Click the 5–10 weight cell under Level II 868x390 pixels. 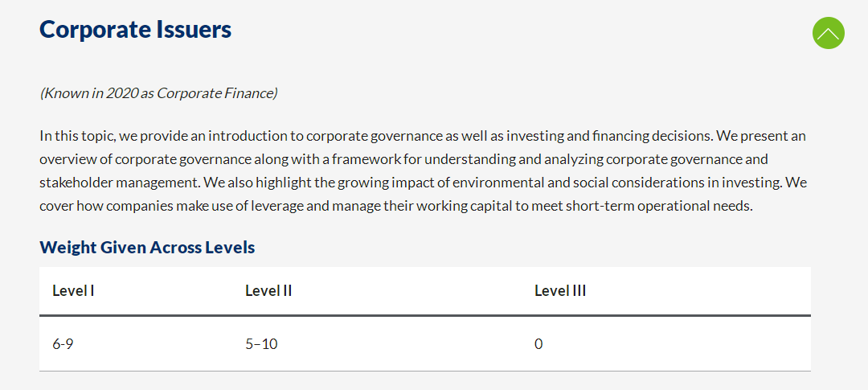[261, 344]
